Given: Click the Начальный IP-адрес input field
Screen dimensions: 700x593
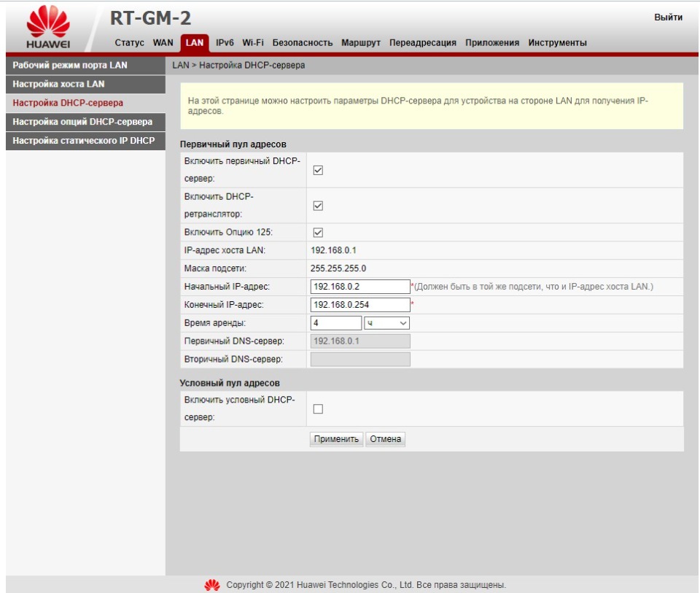Looking at the screenshot, I should click(360, 287).
